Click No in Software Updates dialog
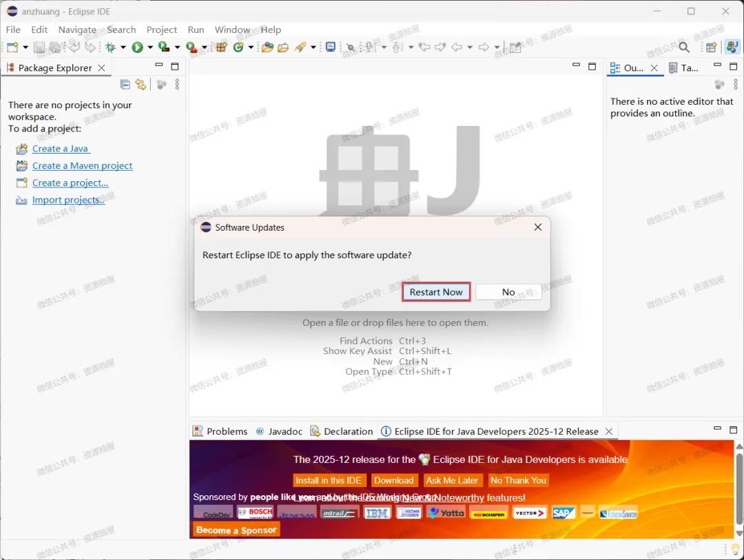The height and width of the screenshot is (560, 744). point(508,292)
